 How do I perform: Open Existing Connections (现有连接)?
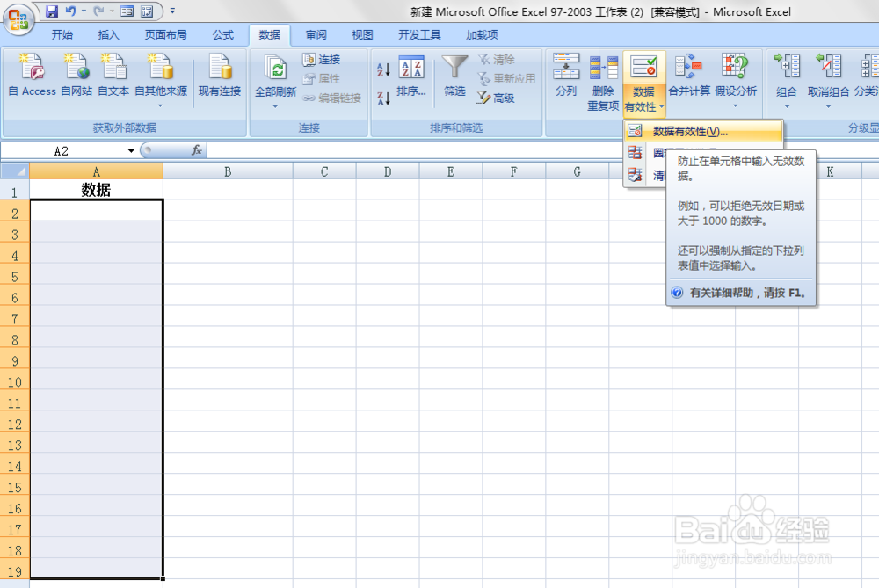219,75
